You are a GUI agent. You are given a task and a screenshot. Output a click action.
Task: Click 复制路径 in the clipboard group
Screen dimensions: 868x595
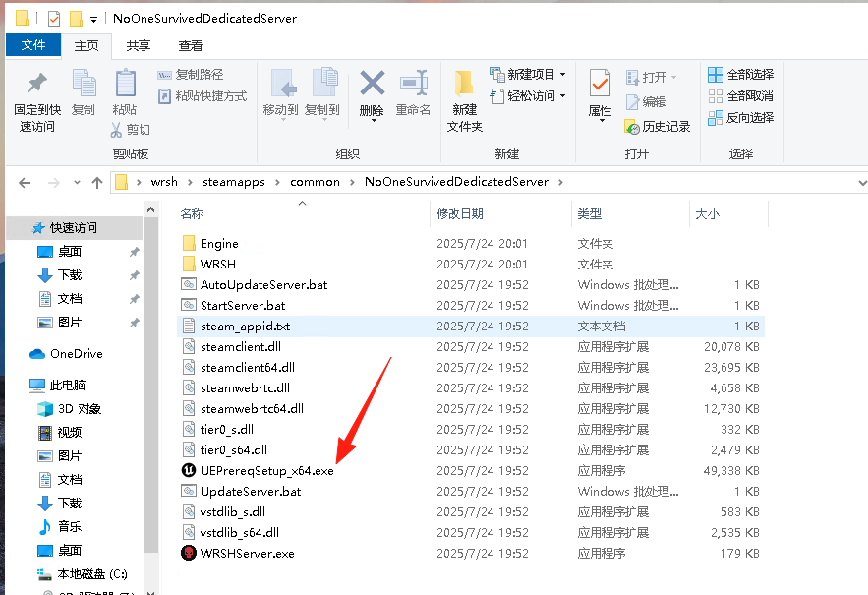[191, 74]
